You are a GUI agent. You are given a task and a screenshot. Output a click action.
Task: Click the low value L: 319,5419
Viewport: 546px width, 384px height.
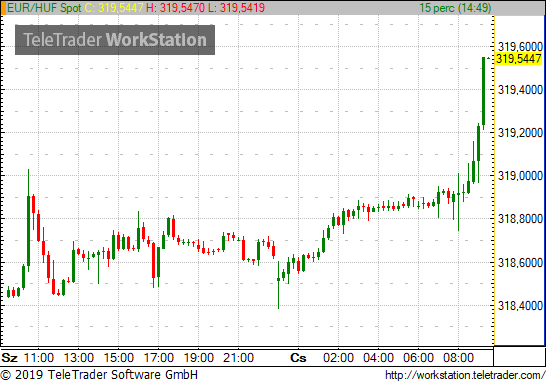(236, 8)
